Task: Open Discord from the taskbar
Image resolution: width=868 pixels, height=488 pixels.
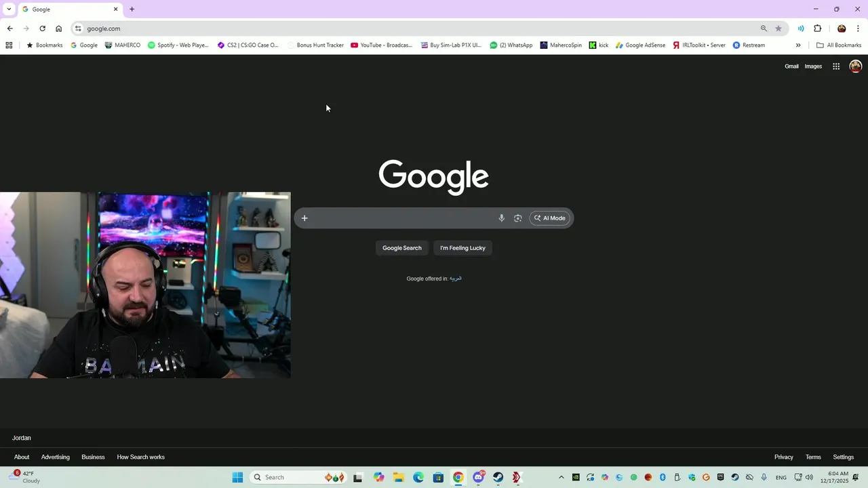Action: click(x=479, y=477)
